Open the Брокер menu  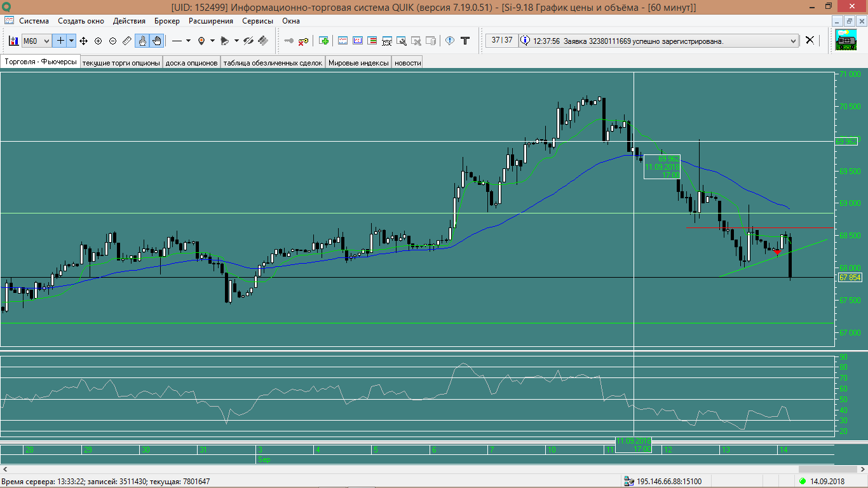click(x=166, y=20)
